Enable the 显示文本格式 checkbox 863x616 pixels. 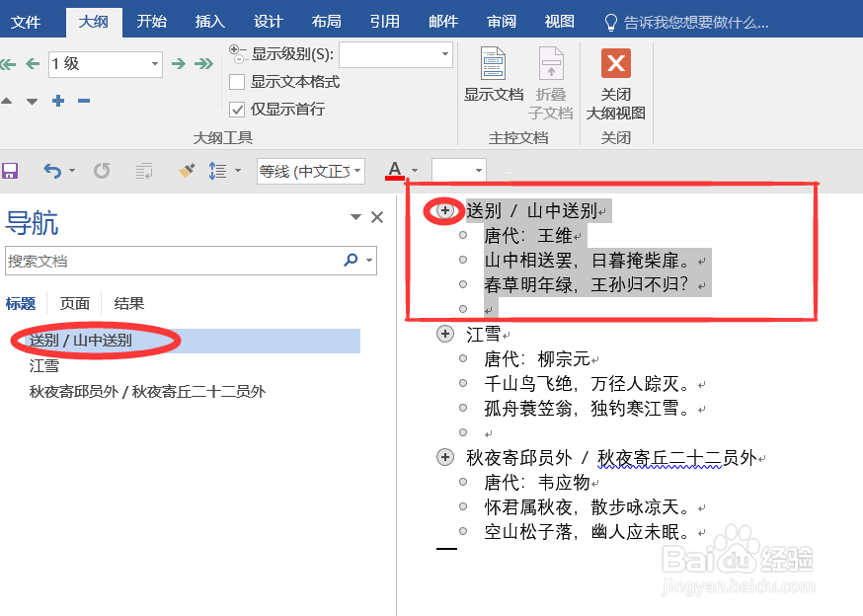(x=235, y=83)
